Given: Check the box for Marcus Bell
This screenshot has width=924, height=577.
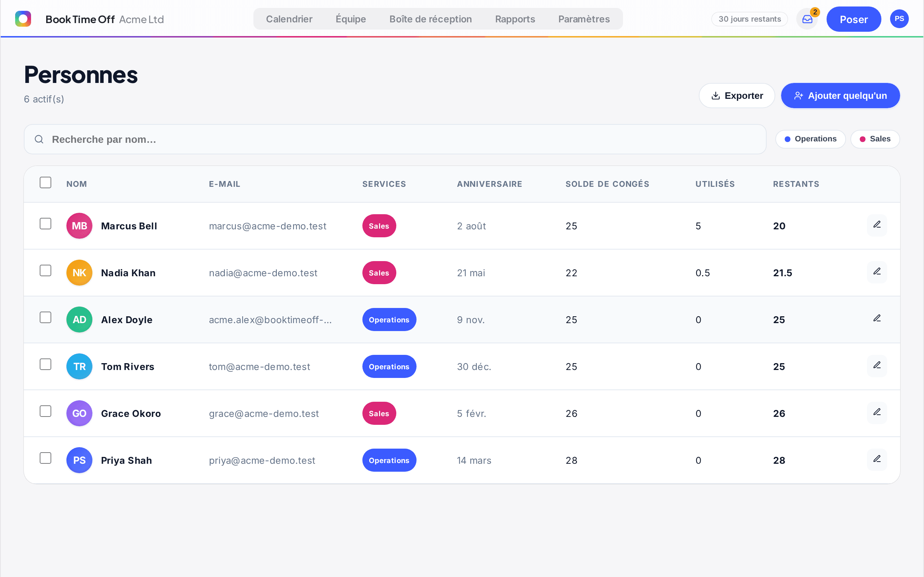Looking at the screenshot, I should [45, 224].
